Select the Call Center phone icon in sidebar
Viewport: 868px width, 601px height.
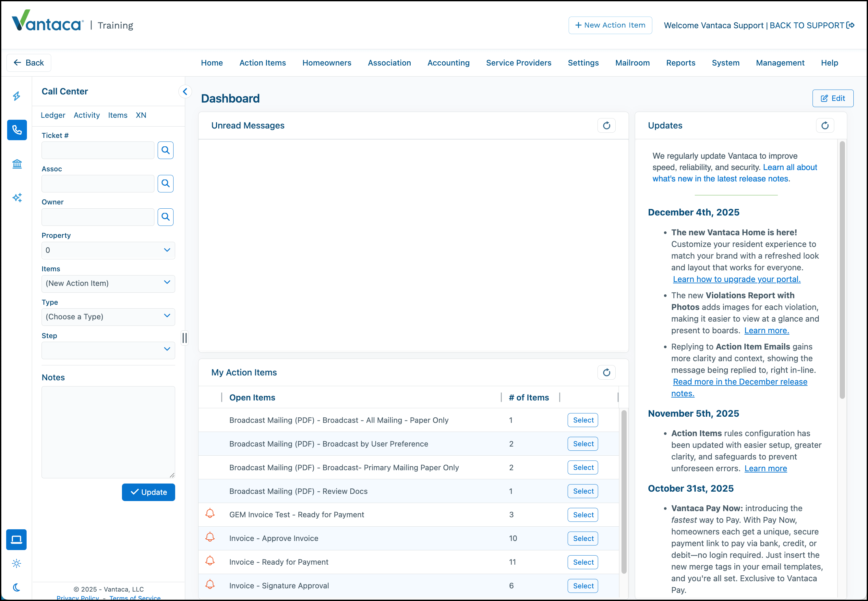click(17, 130)
